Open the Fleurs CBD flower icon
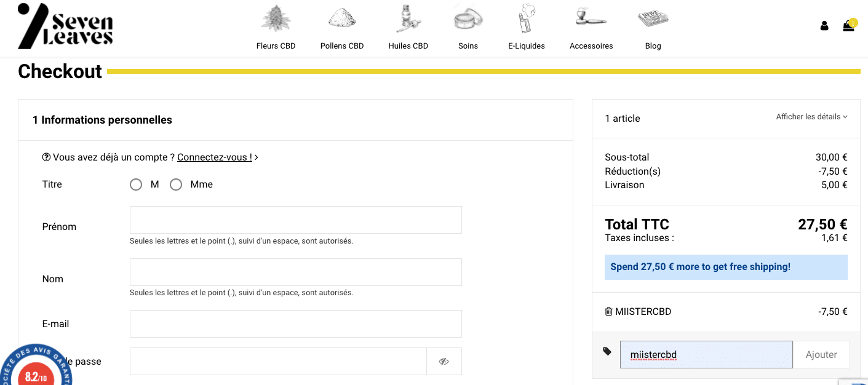 point(276,19)
